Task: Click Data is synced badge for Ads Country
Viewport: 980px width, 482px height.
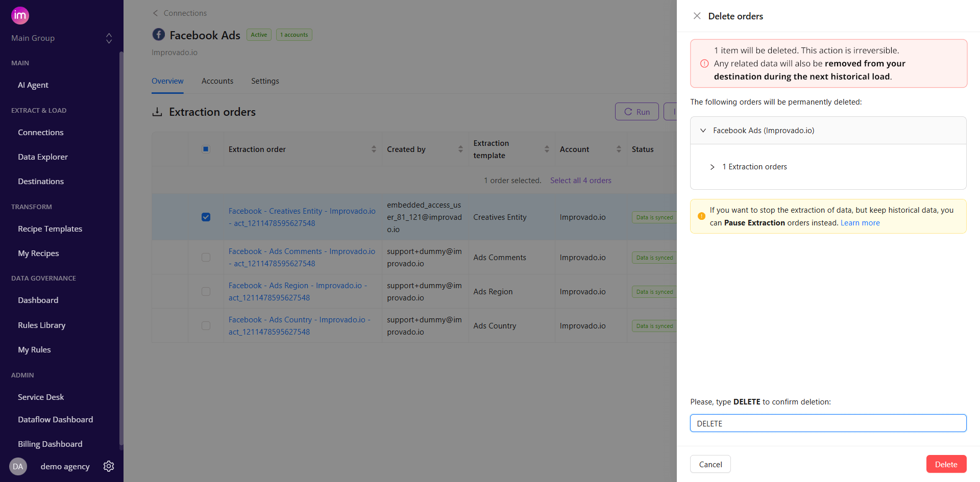Action: click(654, 326)
